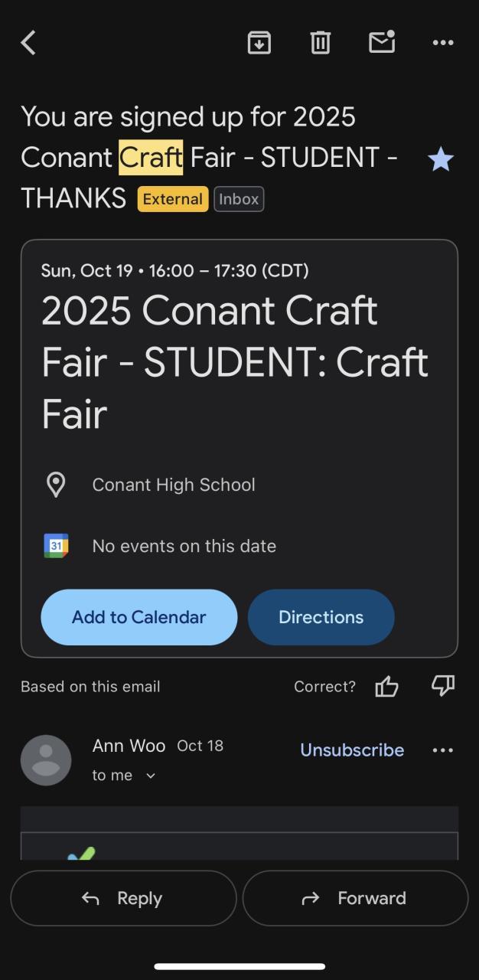Tap the Inbox label
479x980 pixels.
239,199
